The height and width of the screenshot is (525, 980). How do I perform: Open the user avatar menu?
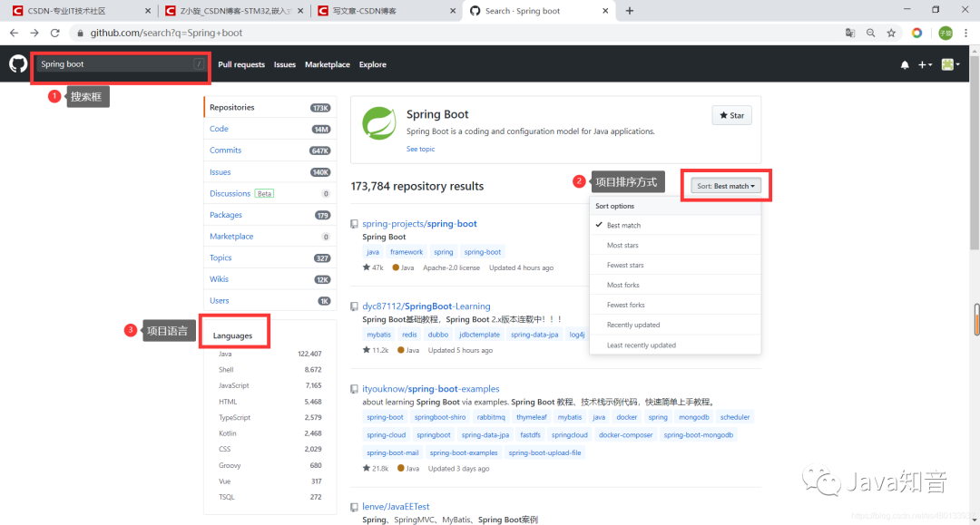(x=951, y=64)
